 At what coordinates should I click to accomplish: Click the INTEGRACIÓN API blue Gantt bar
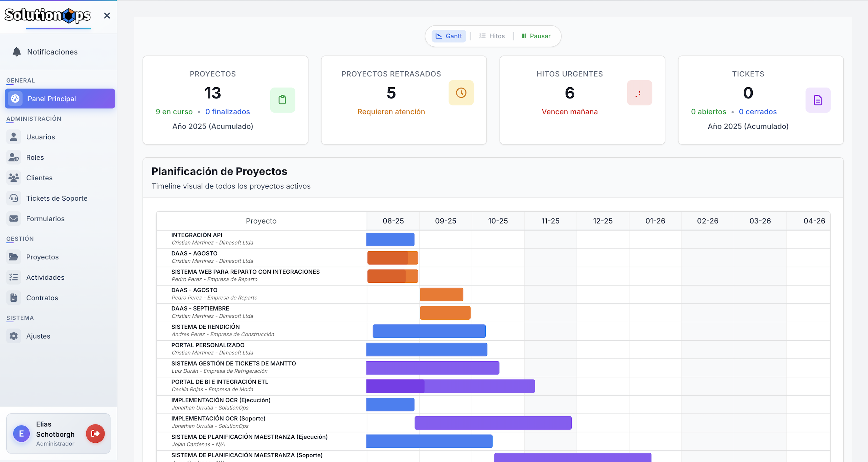(x=390, y=239)
